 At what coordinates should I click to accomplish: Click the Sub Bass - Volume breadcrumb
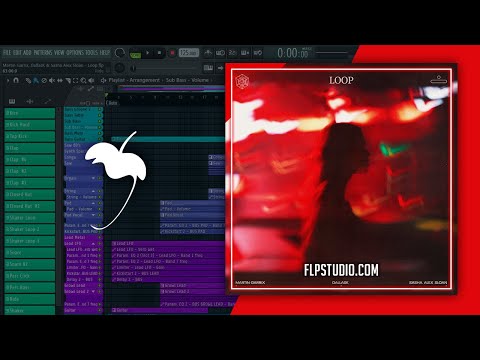coord(187,80)
